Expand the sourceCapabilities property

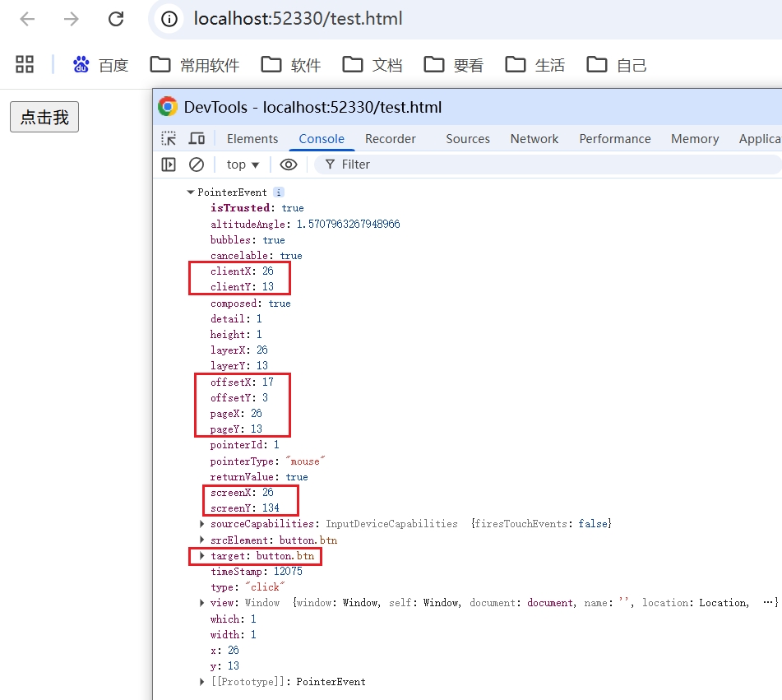point(201,523)
